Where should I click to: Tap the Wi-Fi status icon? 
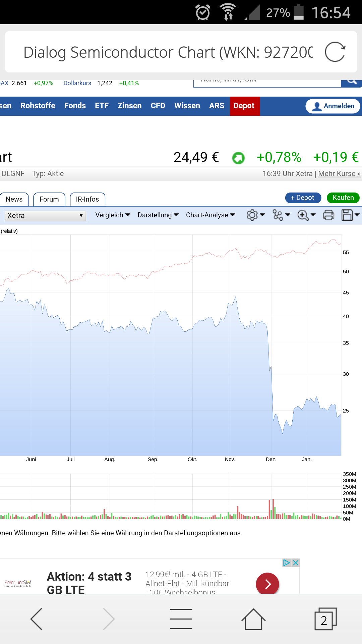pos(228,12)
